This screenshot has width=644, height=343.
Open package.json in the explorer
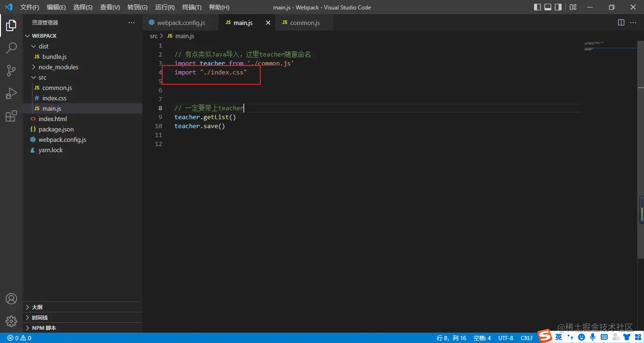(x=83, y=129)
